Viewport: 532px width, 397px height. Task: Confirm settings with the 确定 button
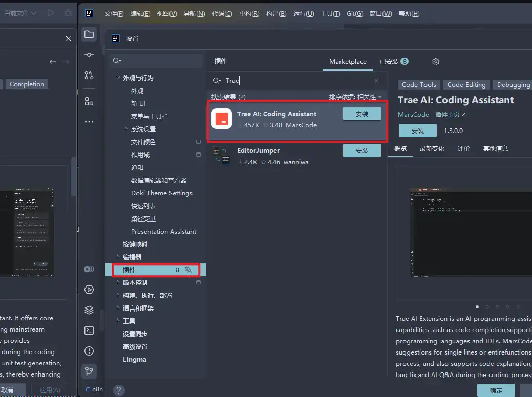pos(496,390)
